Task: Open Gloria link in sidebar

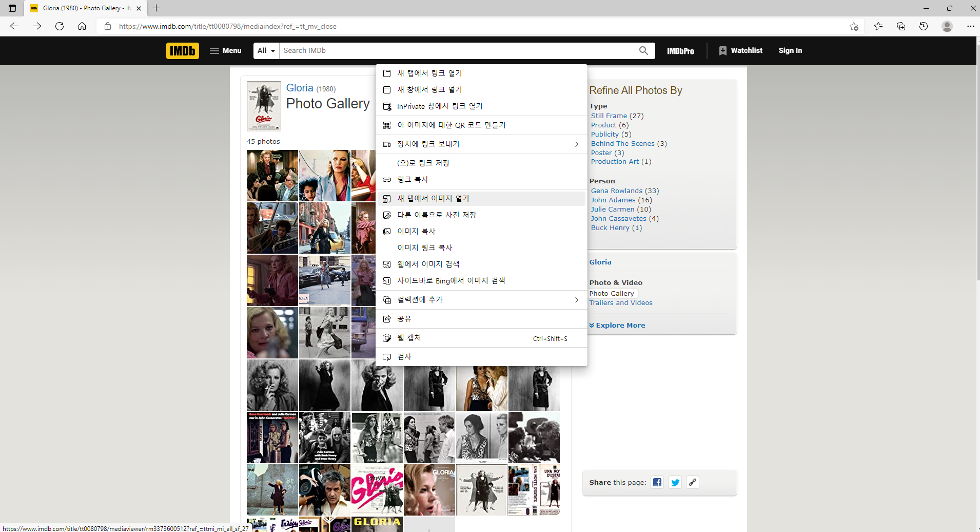Action: coord(600,262)
